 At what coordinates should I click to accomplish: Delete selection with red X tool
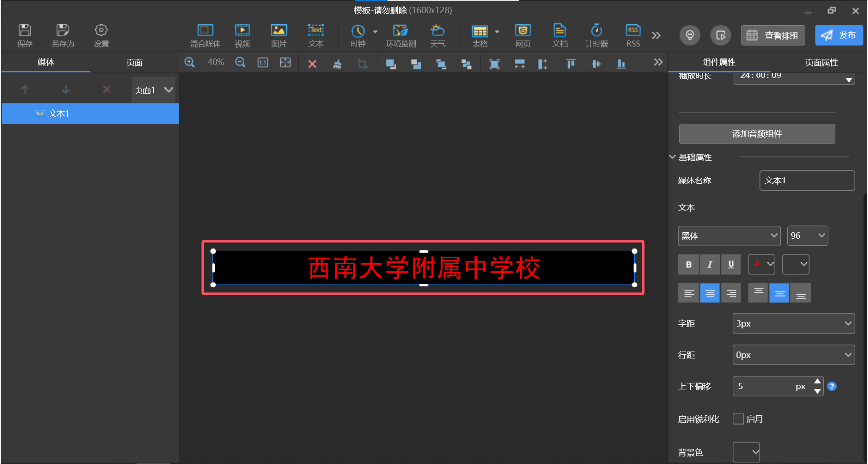312,64
